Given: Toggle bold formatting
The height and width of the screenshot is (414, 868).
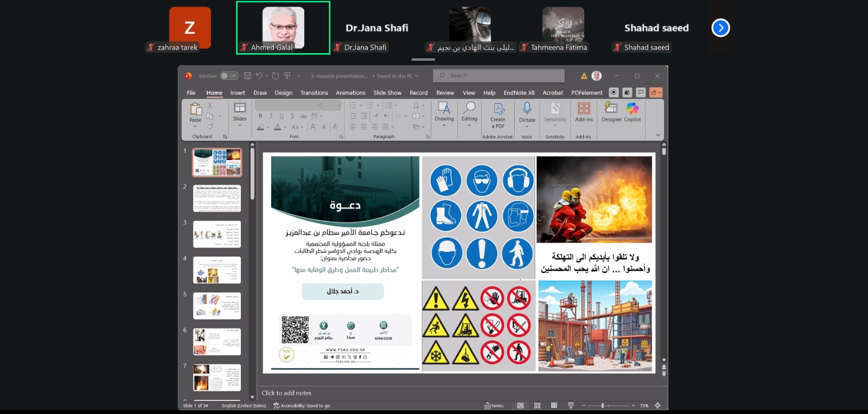Looking at the screenshot, I should [260, 116].
